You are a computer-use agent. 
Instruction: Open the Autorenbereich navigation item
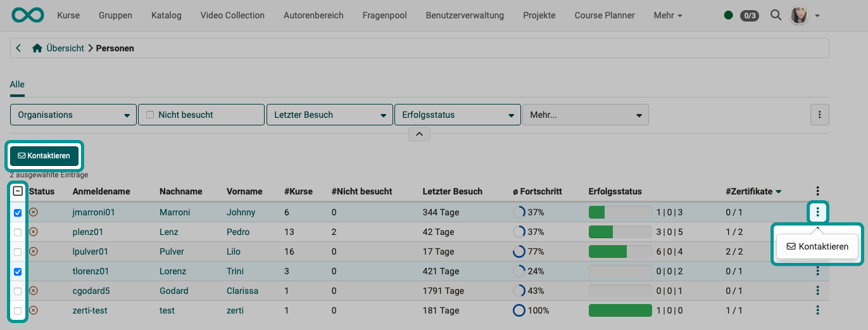coord(313,15)
